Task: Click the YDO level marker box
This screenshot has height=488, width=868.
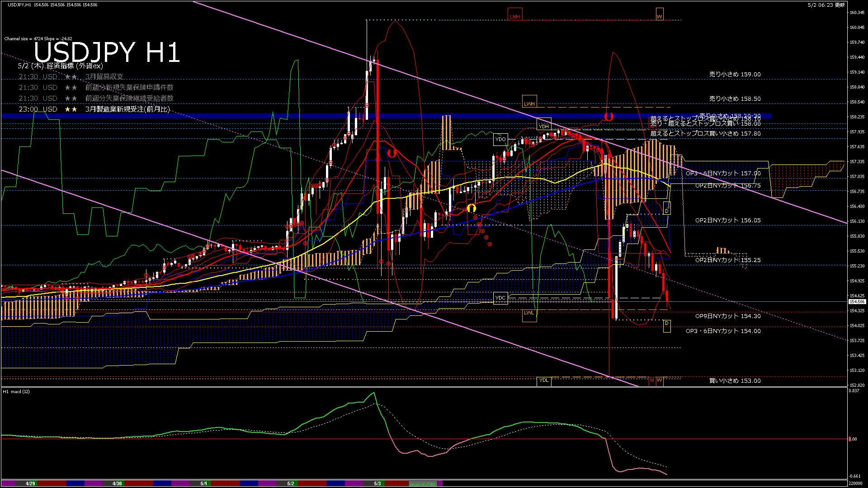Action: [500, 139]
